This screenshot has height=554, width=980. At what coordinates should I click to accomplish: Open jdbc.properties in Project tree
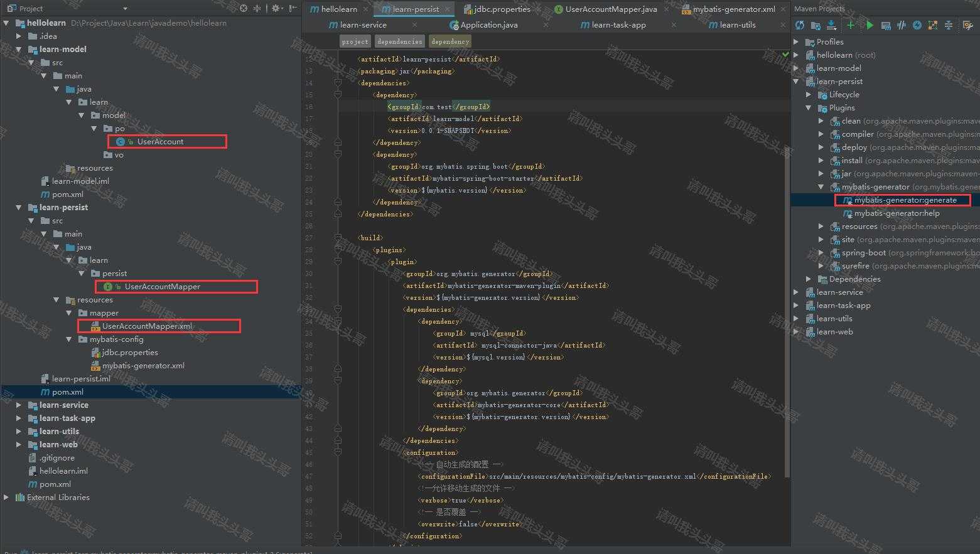click(x=130, y=352)
